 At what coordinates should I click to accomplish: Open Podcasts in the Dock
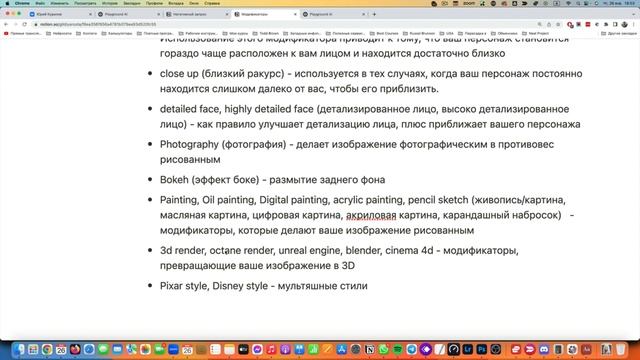click(285, 349)
